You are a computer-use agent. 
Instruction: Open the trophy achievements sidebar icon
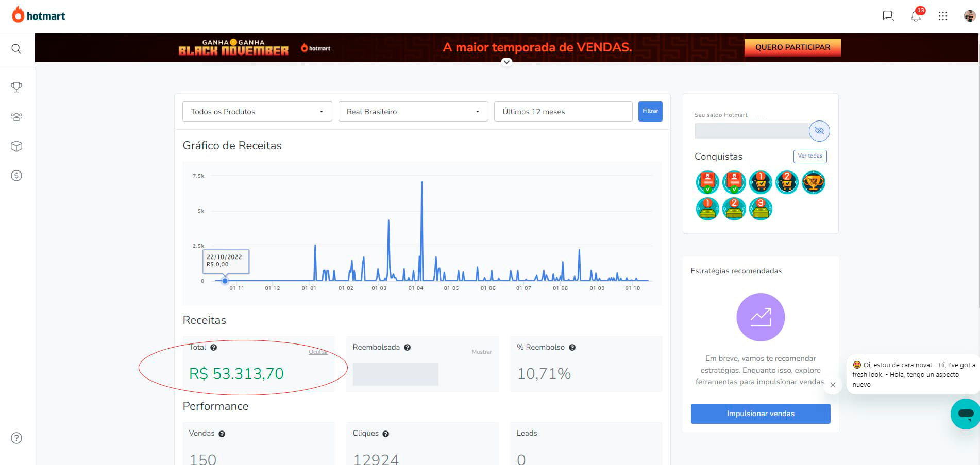[16, 88]
